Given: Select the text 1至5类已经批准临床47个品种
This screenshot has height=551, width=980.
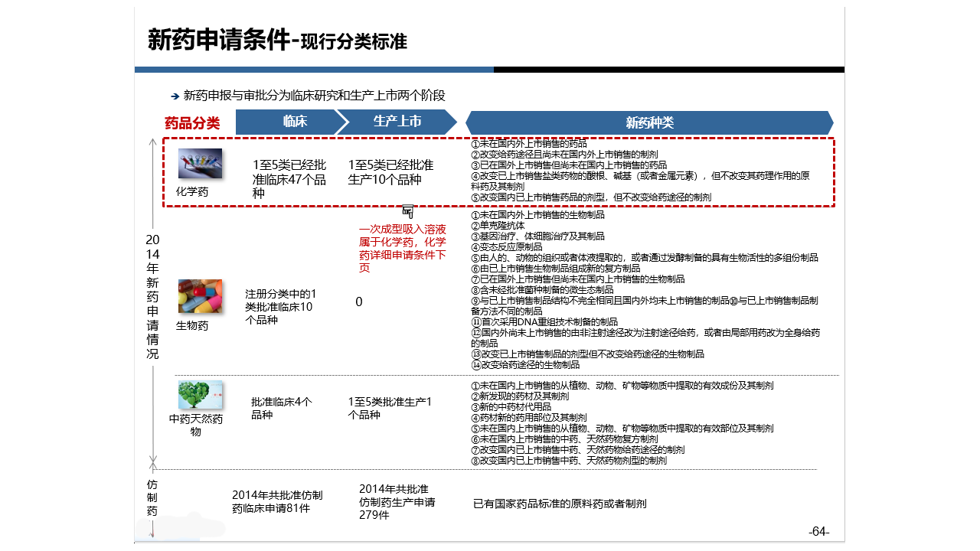Looking at the screenshot, I should coord(289,179).
